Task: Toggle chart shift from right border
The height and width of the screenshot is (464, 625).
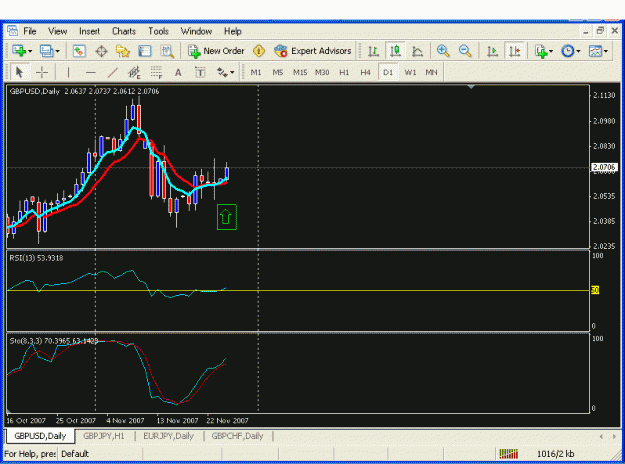Action: tap(515, 51)
